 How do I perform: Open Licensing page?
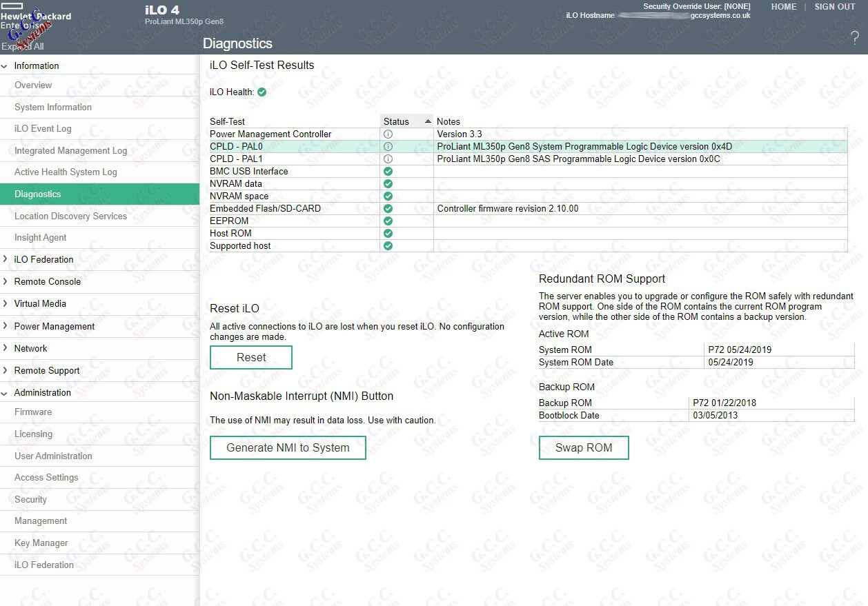(x=33, y=434)
